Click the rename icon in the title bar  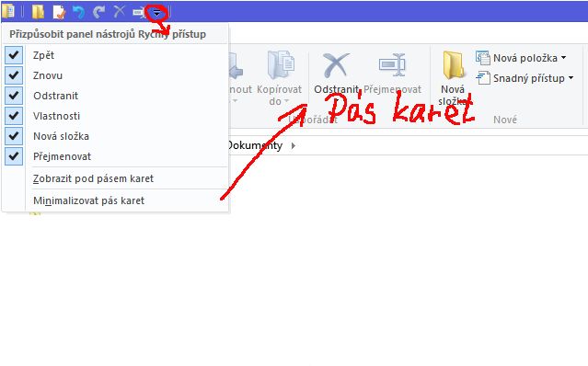[138, 12]
